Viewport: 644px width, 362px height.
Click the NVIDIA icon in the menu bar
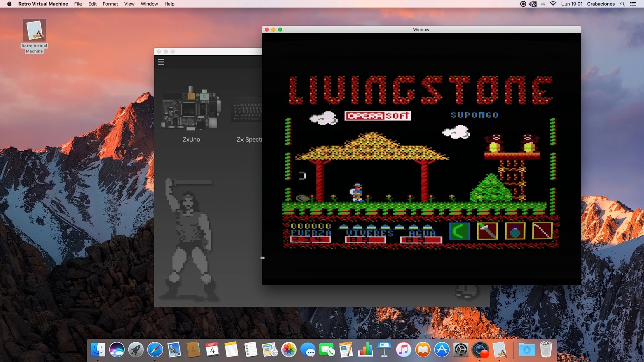[533, 4]
